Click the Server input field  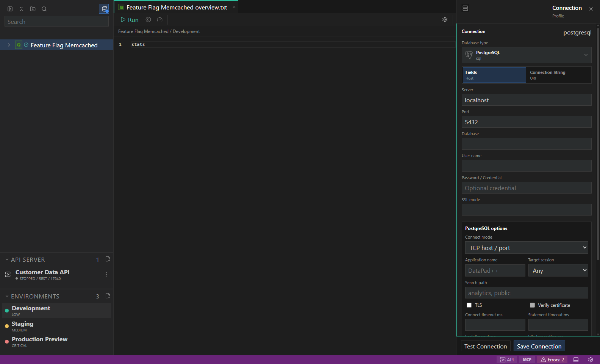527,100
